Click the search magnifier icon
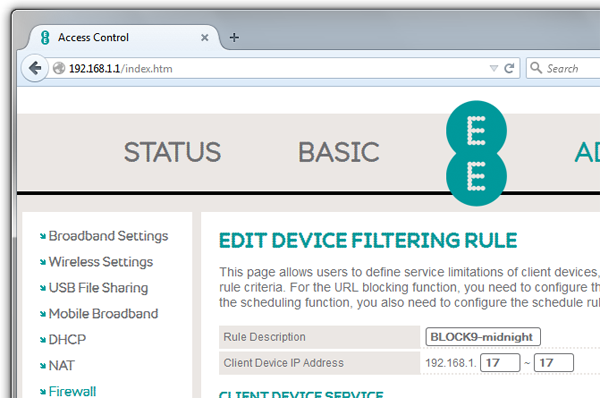The height and width of the screenshot is (398, 600). tap(536, 68)
